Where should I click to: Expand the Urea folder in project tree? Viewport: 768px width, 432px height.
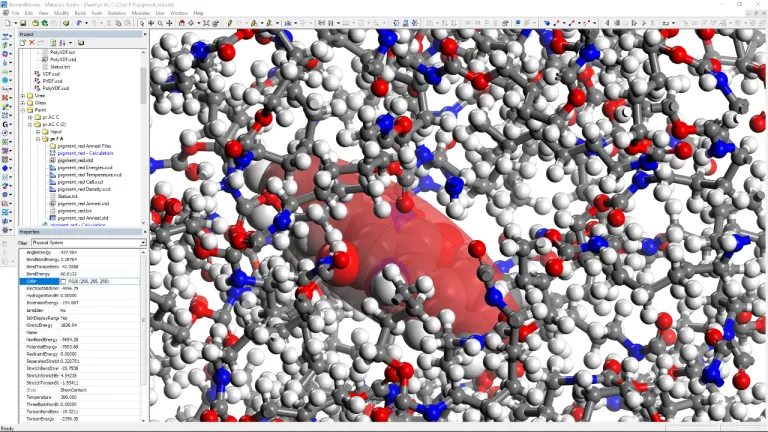point(23,95)
